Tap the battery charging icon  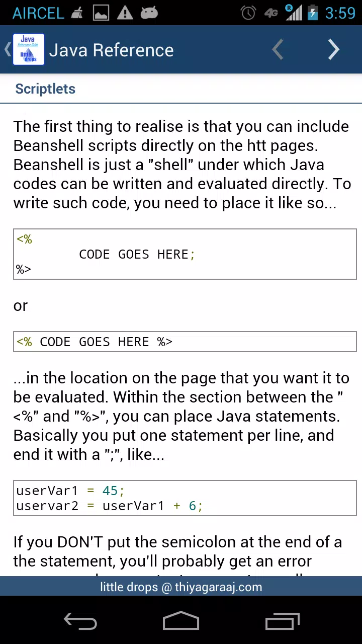pyautogui.click(x=313, y=13)
